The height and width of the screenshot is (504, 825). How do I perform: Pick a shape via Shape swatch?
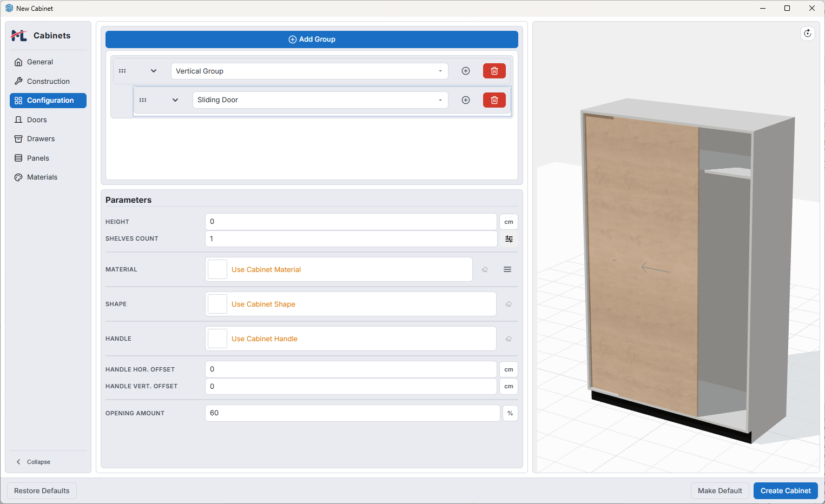pos(217,304)
